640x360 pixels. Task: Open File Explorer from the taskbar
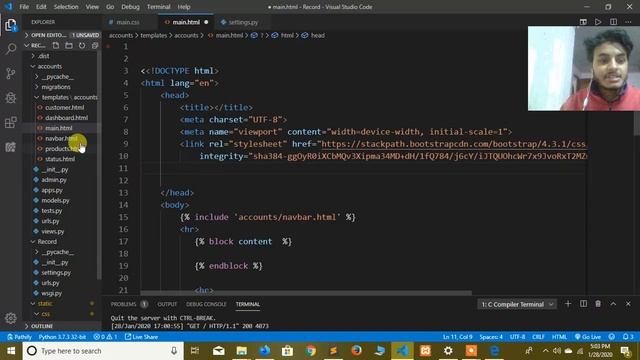242,351
